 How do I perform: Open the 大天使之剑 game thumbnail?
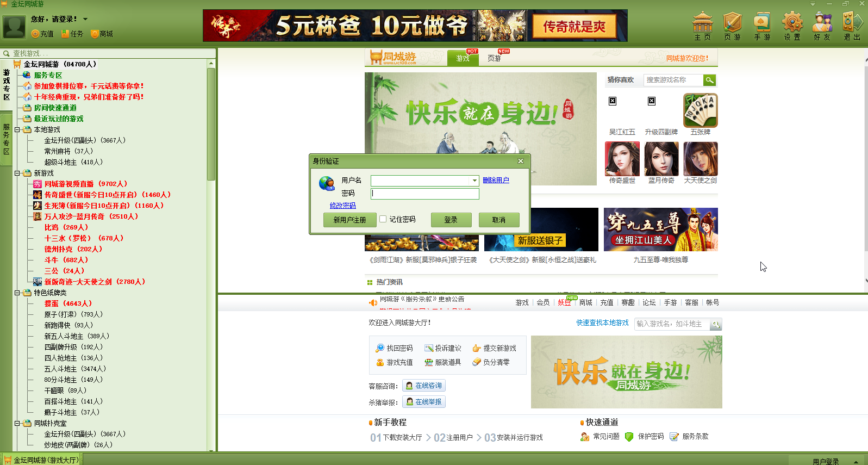click(x=701, y=159)
